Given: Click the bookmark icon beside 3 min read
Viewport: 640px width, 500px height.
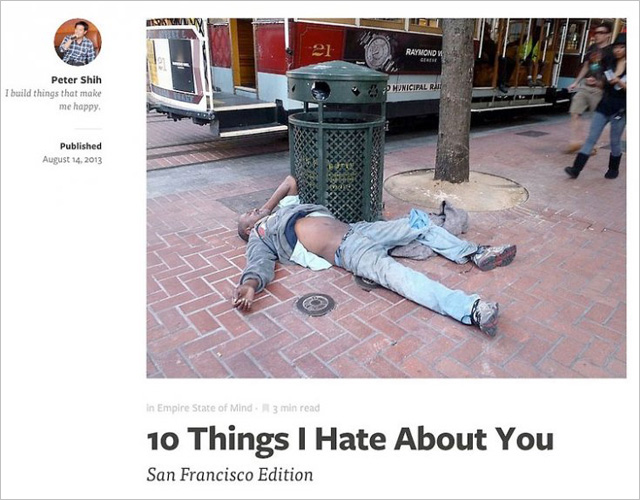Looking at the screenshot, I should tap(265, 408).
